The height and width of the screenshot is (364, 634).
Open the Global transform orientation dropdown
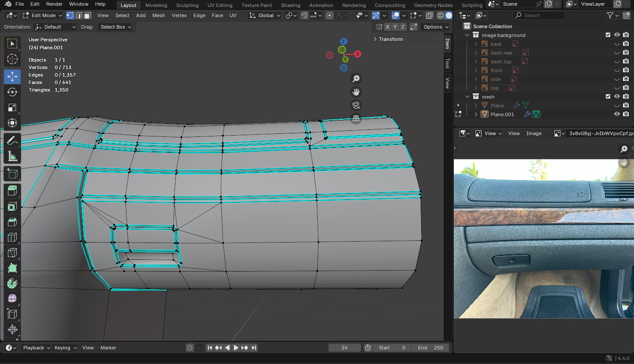pos(264,15)
